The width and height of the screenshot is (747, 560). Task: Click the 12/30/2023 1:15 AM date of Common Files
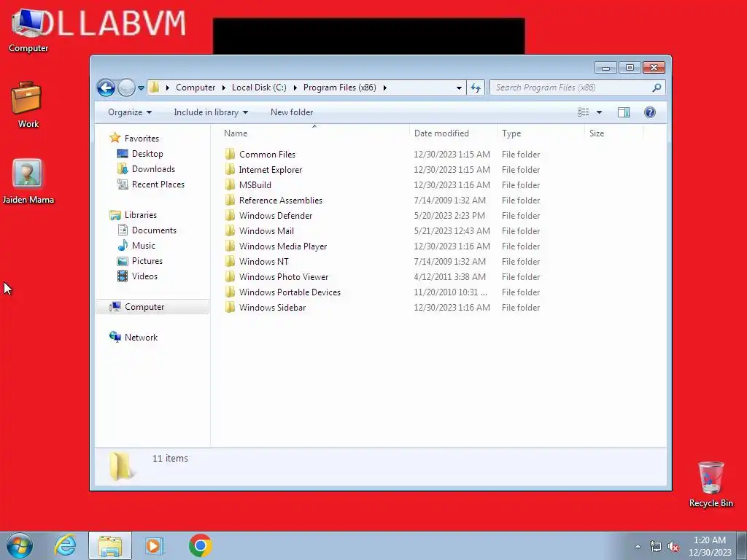tap(452, 155)
